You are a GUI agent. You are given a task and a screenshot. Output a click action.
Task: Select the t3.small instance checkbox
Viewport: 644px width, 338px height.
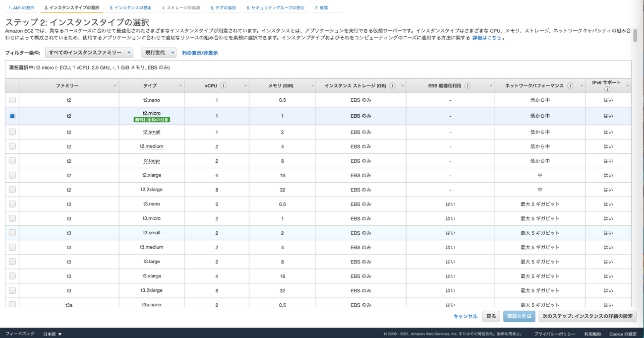pos(12,233)
